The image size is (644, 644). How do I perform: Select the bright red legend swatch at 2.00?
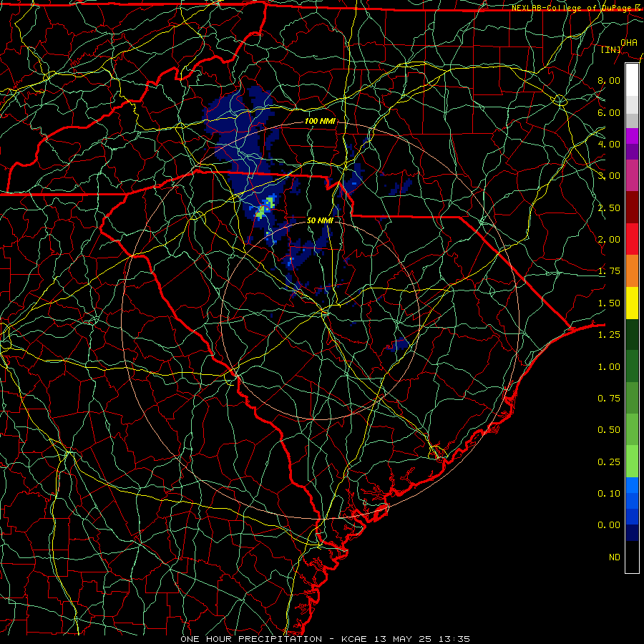632,239
